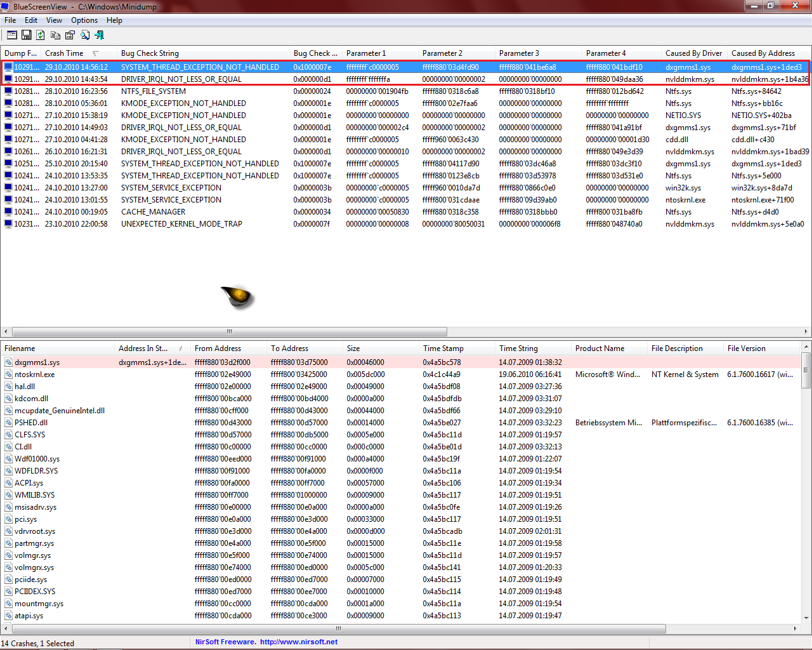
Task: Click the upper pane horizontal scrollbar thumb
Action: coord(230,331)
